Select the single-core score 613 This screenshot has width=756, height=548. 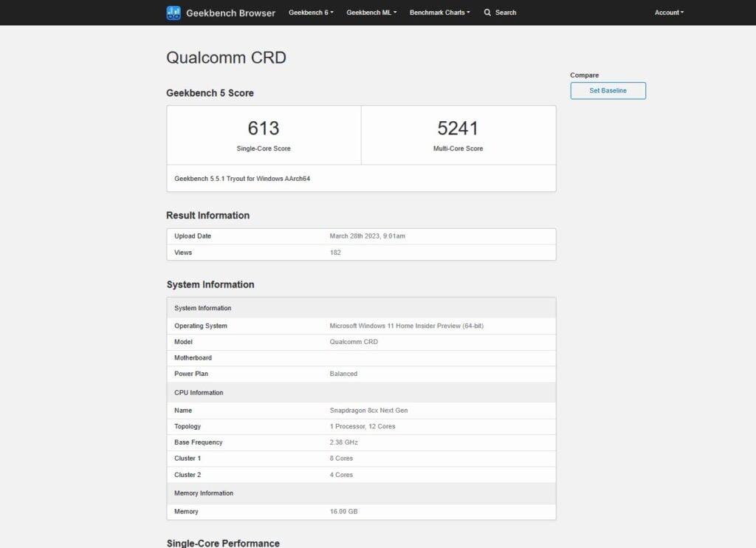pos(264,129)
